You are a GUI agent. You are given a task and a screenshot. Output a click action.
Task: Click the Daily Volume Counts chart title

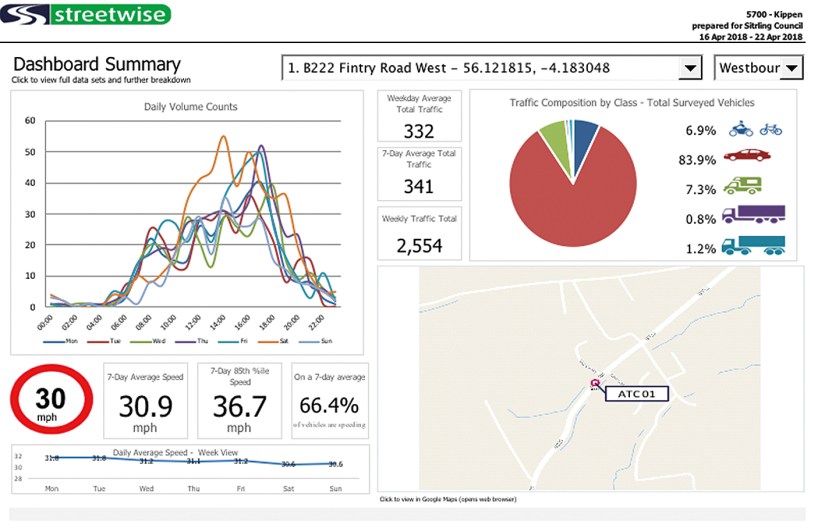[191, 106]
